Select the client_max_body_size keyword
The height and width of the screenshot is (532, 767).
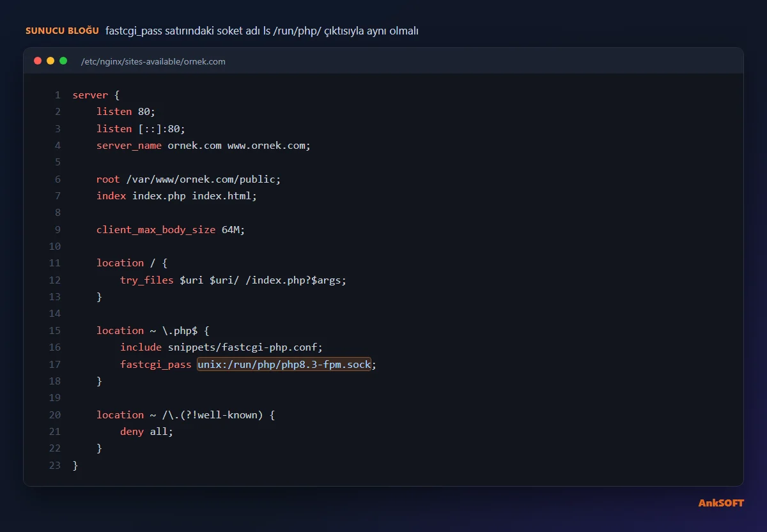click(156, 230)
